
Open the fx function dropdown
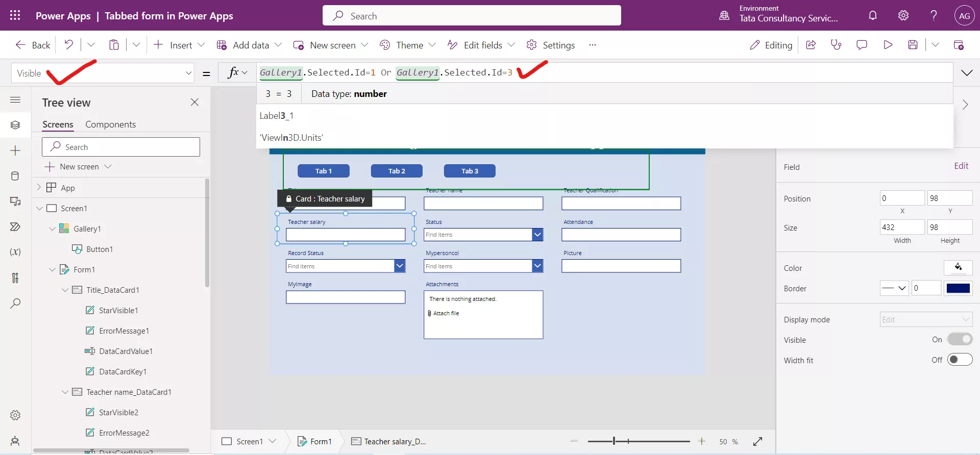237,73
